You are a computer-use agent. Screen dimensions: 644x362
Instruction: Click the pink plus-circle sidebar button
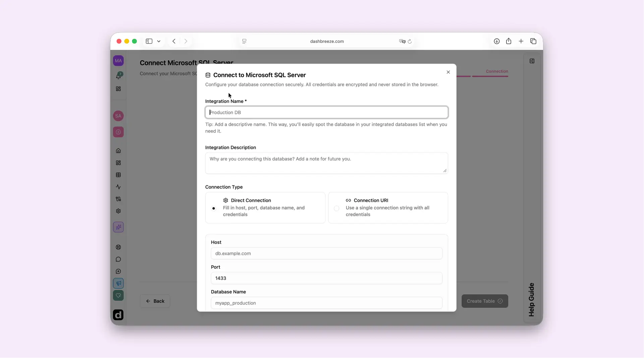(118, 132)
